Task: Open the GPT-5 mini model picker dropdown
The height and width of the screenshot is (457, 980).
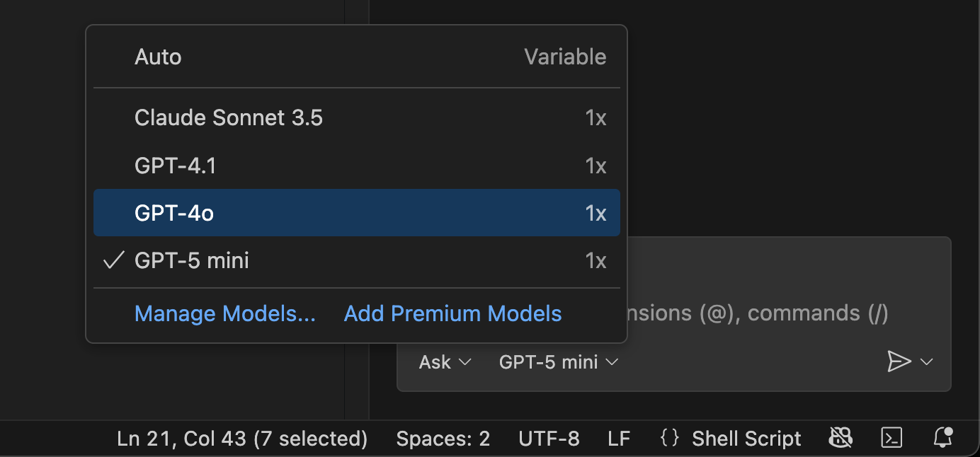Action: pyautogui.click(x=559, y=362)
